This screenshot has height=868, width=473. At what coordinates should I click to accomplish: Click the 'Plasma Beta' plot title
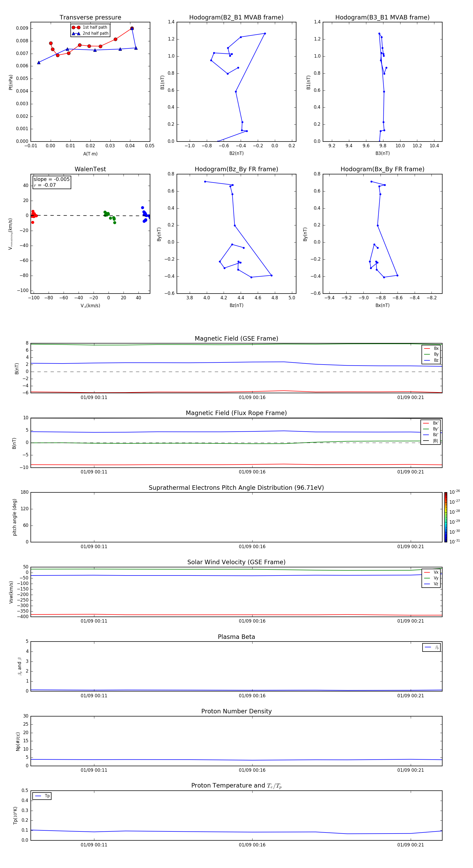tap(236, 637)
